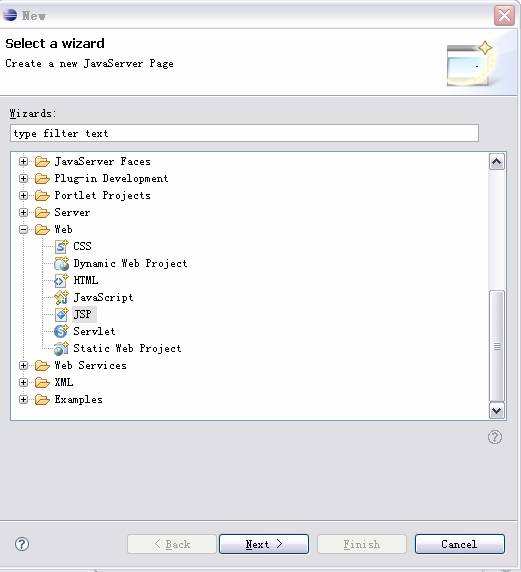Expand the JavaServer Faces folder
The width and height of the screenshot is (521, 572).
click(x=23, y=161)
